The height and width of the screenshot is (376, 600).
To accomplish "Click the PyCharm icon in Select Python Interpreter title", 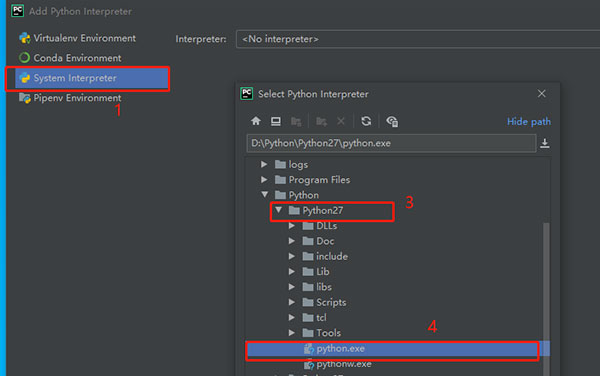I will click(247, 94).
